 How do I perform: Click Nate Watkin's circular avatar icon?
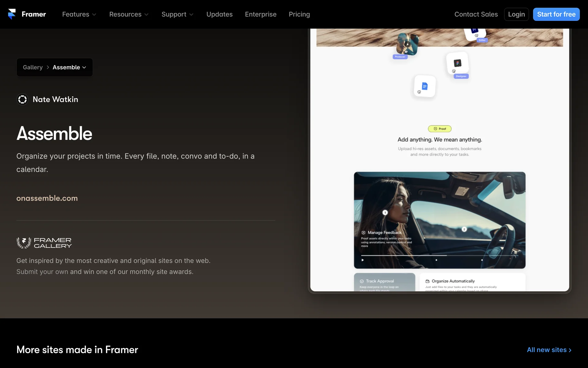click(22, 99)
